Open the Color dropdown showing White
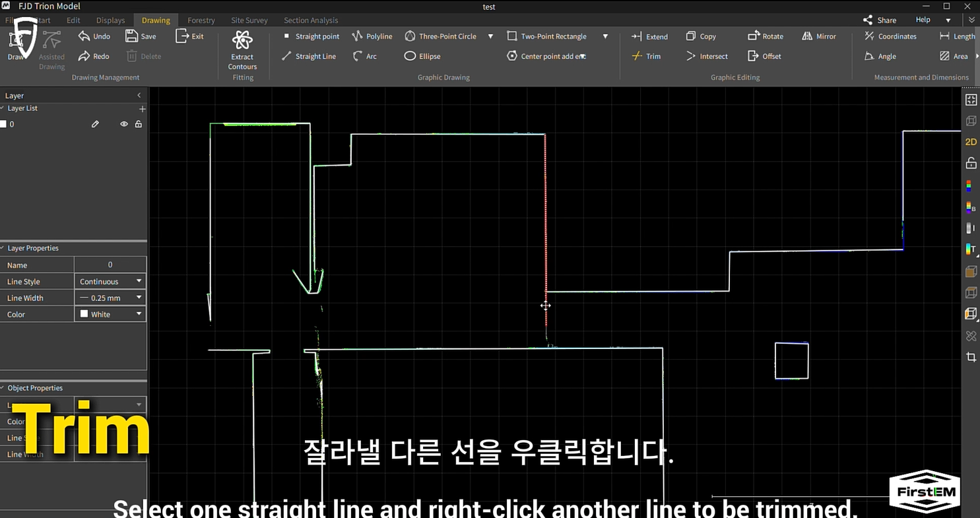 (110, 314)
